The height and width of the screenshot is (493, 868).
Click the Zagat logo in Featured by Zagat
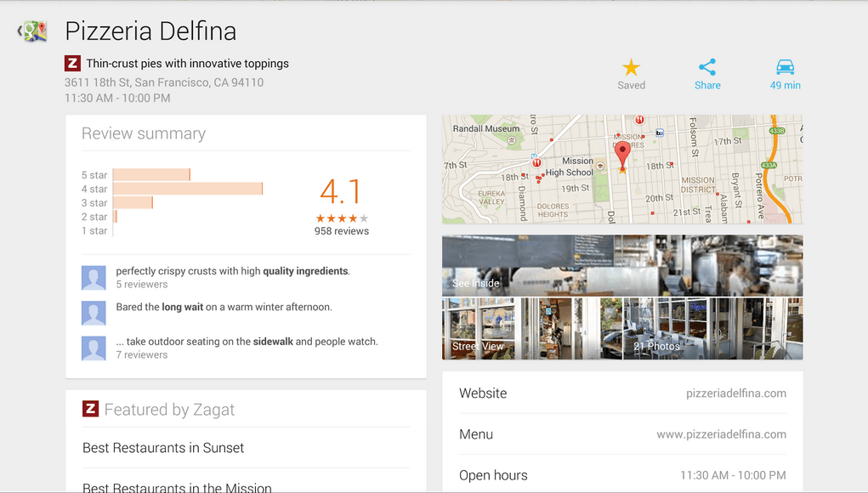[x=90, y=409]
